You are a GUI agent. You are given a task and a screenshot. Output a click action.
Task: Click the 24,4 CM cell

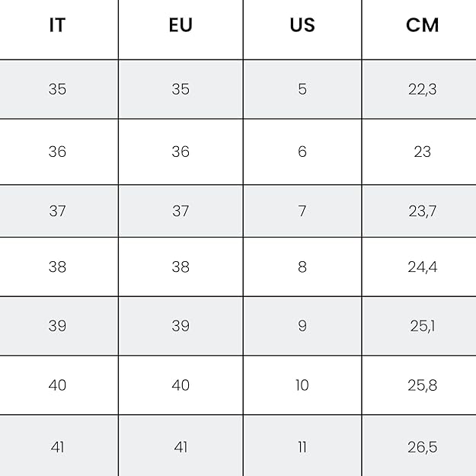click(x=422, y=267)
